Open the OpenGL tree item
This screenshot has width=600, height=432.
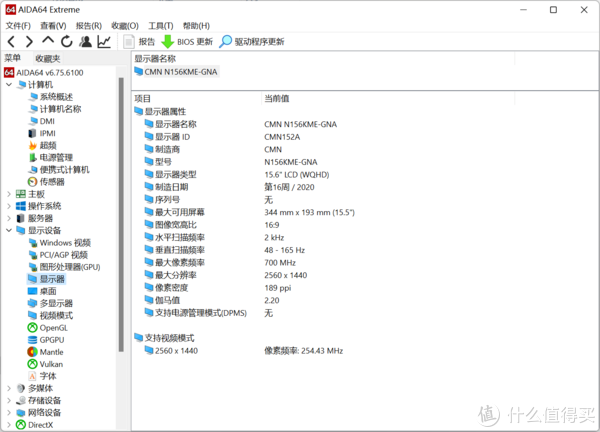pos(48,328)
